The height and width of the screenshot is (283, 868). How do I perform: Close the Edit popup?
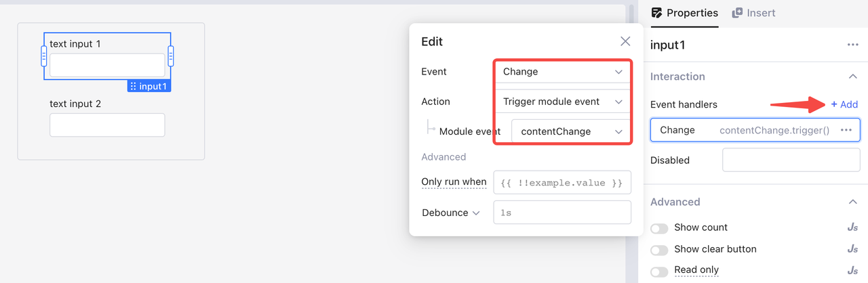tap(625, 41)
